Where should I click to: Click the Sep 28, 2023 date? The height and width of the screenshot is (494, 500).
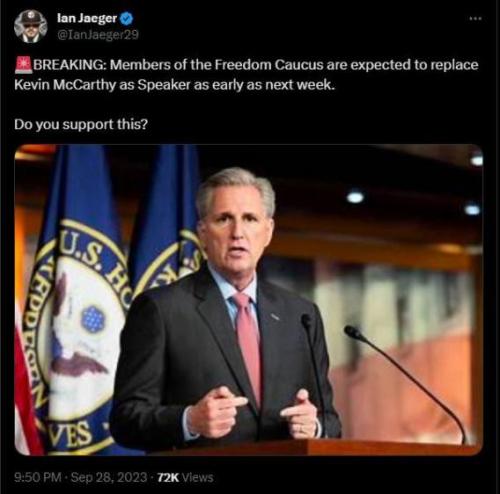tap(109, 477)
